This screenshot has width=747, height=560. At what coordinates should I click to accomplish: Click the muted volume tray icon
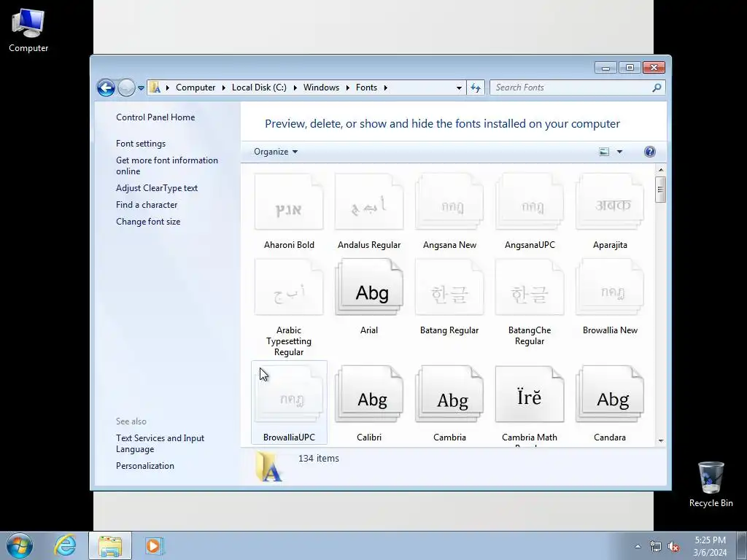click(x=673, y=547)
